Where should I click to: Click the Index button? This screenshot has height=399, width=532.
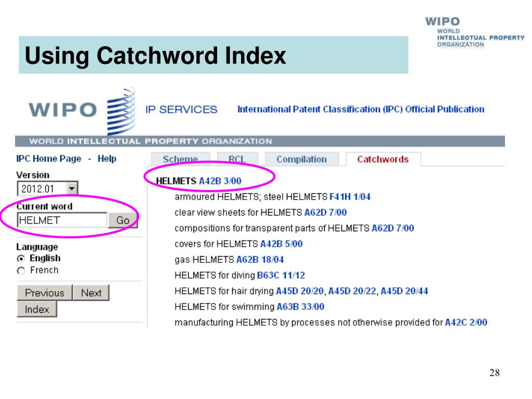tap(37, 310)
